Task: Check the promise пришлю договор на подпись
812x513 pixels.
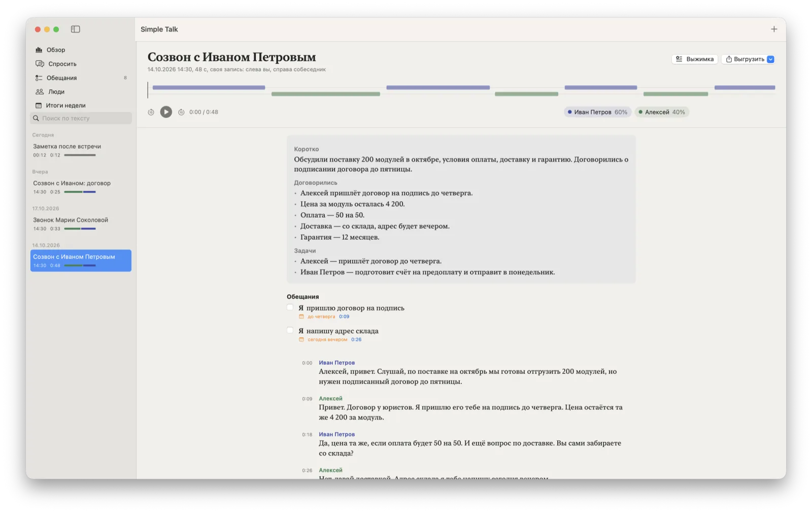Action: (x=290, y=307)
